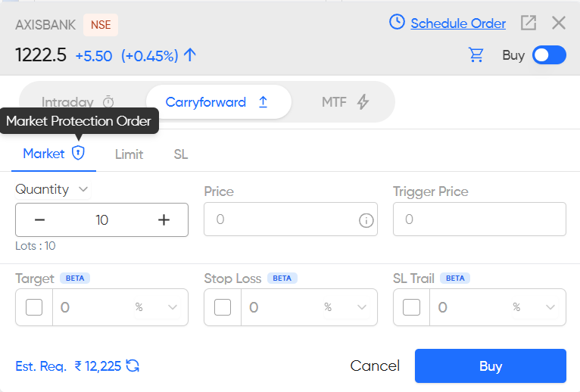Enable the Stop Loss checkbox
Screen dimensions: 580x392
coord(223,307)
